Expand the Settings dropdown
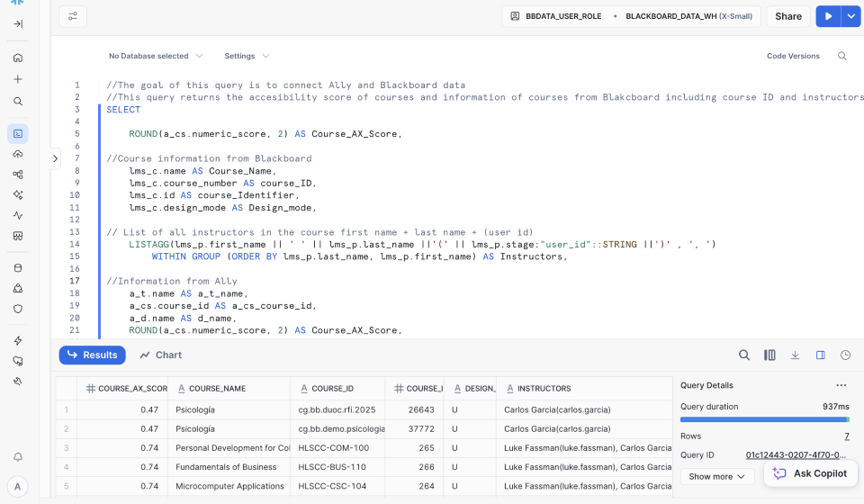Image resolution: width=864 pixels, height=504 pixels. (x=247, y=56)
